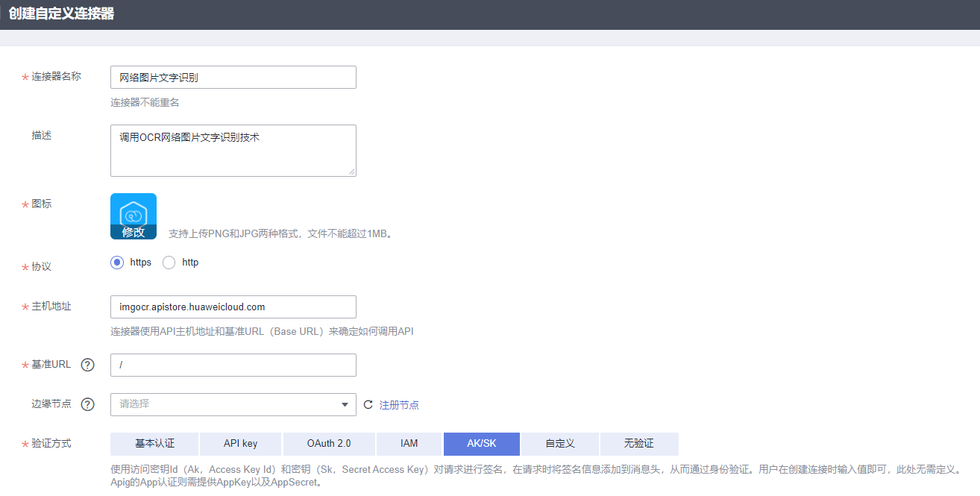The width and height of the screenshot is (980, 496).
Task: Open help tooltip for 边缘节点
Action: [88, 404]
